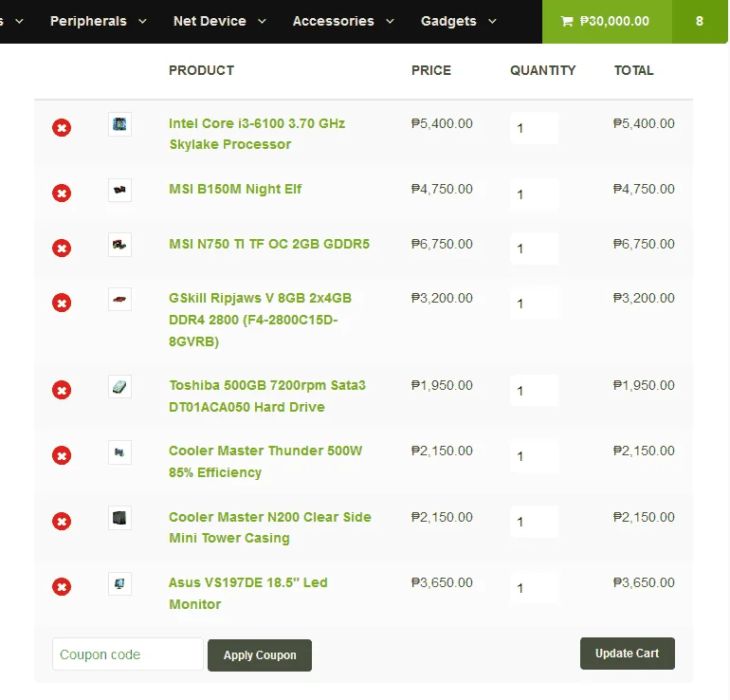Open Asus VS197DE monitor thumbnail
This screenshot has height=700, width=730.
pos(119,583)
